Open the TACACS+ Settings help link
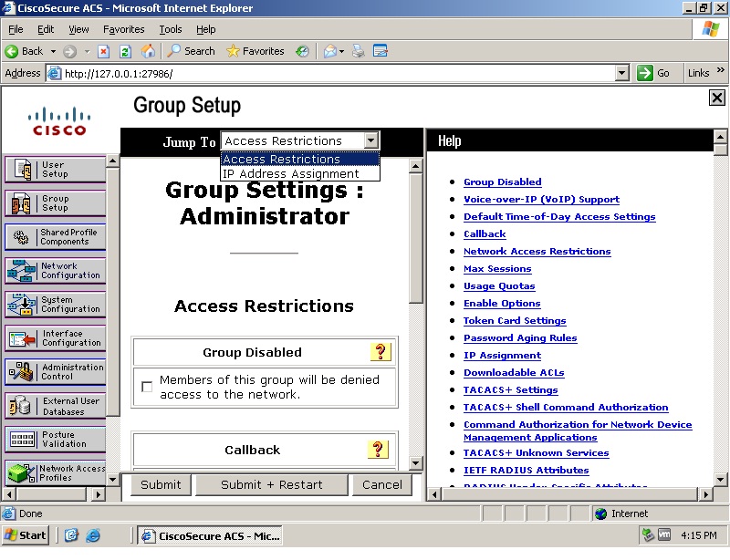730x560 pixels. [510, 390]
